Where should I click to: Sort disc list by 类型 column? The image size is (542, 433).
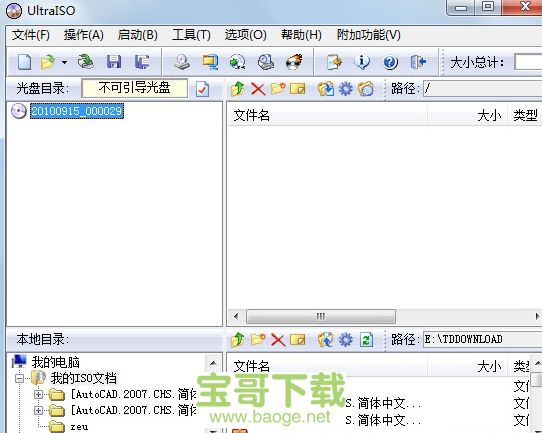tap(525, 115)
